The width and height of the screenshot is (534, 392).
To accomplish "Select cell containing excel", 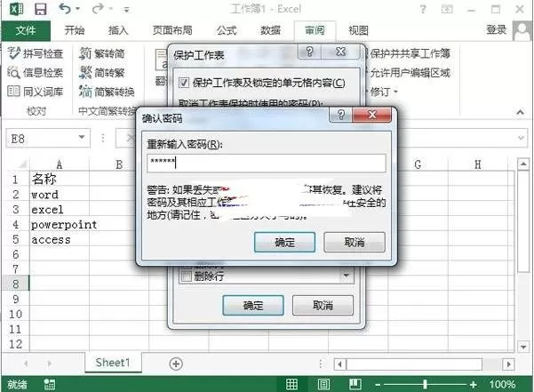I will [60, 209].
